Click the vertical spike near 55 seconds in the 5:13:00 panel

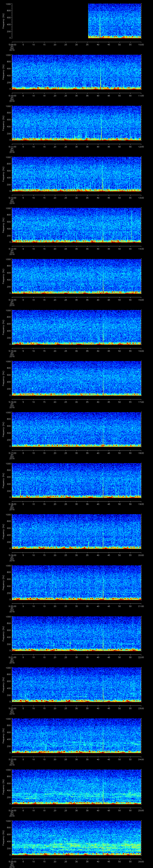pos(131,225)
